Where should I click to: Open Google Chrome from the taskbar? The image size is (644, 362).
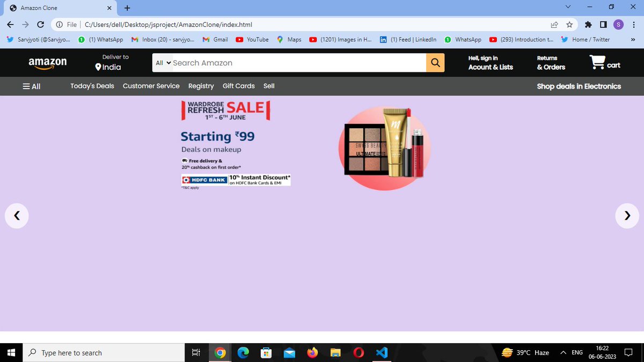pos(219,353)
